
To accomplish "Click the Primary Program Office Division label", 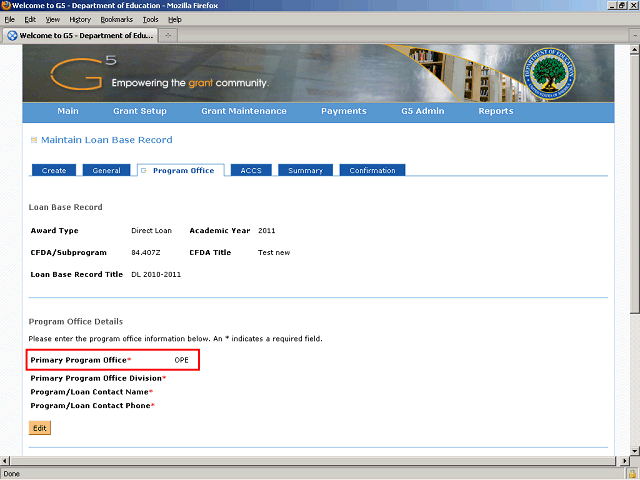I will [98, 378].
